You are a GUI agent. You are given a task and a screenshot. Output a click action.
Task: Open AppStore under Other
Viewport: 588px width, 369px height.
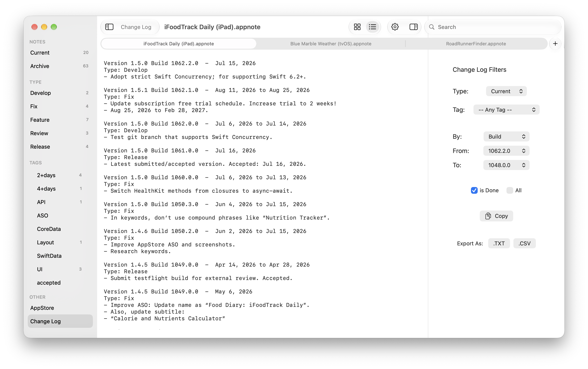point(60,308)
